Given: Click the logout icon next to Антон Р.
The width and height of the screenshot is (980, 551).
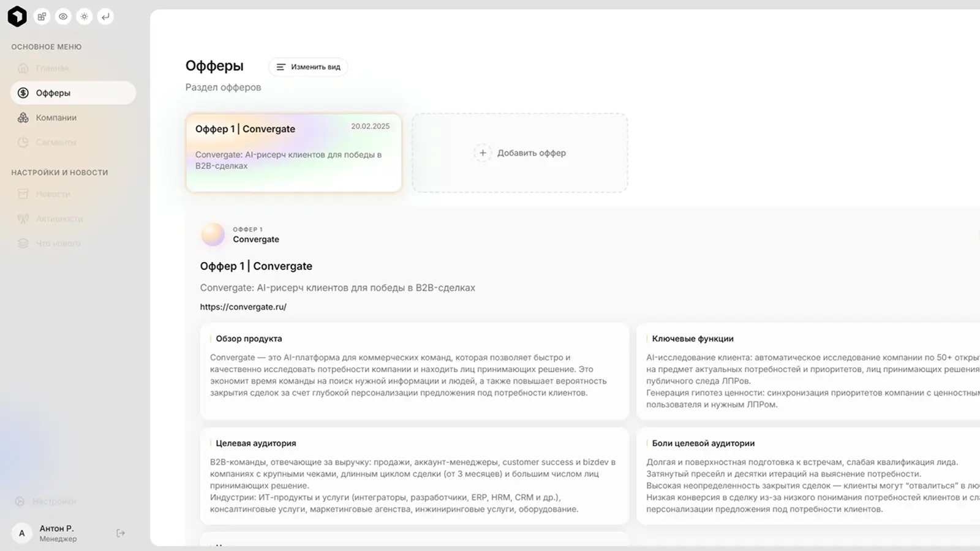Looking at the screenshot, I should (x=120, y=532).
